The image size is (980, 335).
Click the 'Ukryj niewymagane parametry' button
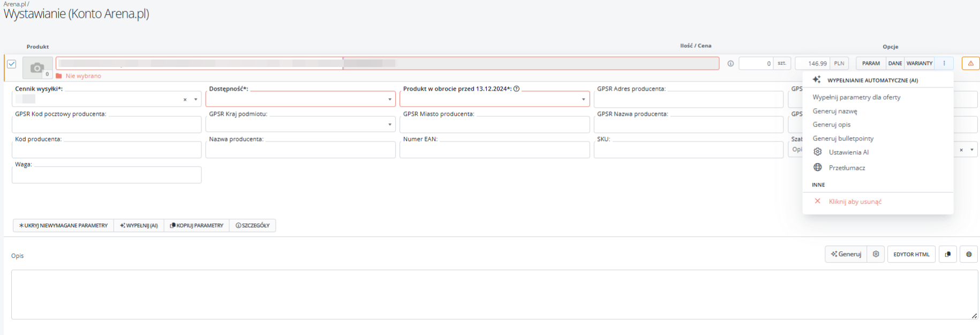tap(63, 226)
